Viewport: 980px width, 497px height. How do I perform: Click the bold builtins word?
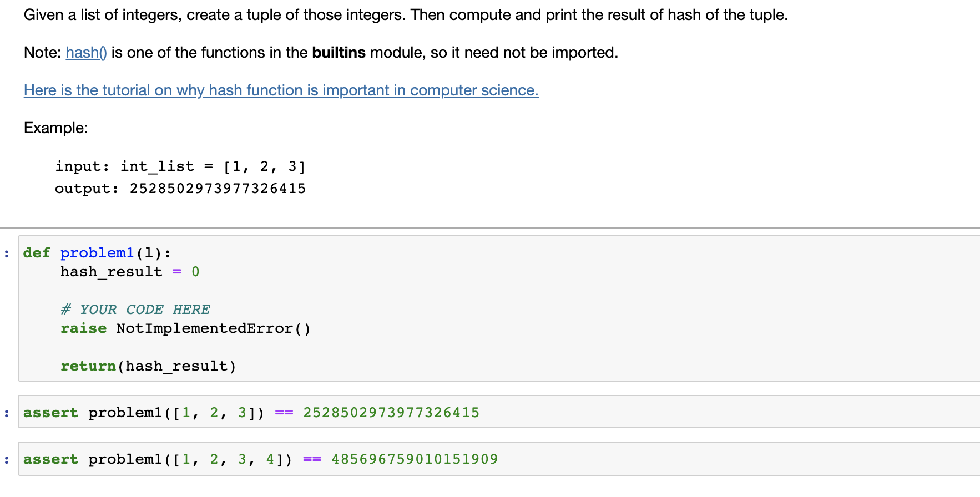coord(339,53)
